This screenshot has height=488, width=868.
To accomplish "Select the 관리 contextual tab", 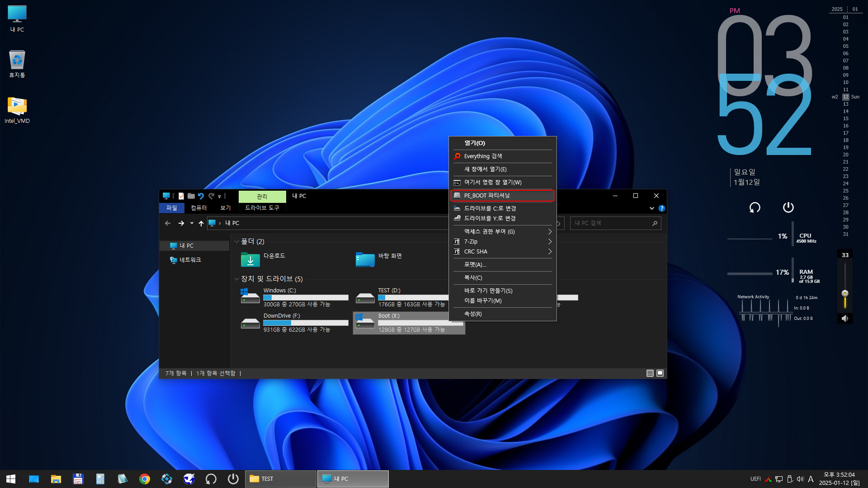I will click(262, 197).
